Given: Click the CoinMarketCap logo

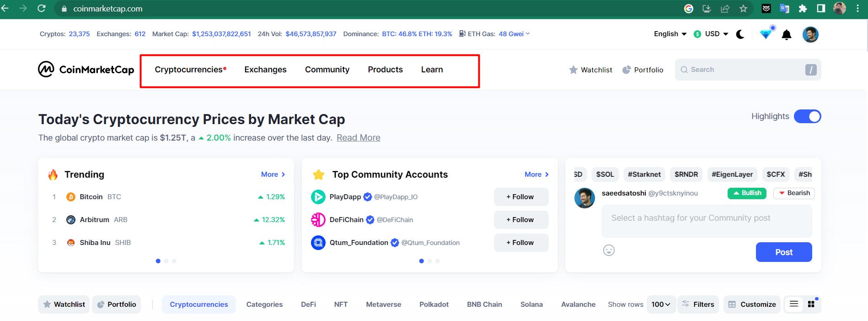Looking at the screenshot, I should point(86,70).
